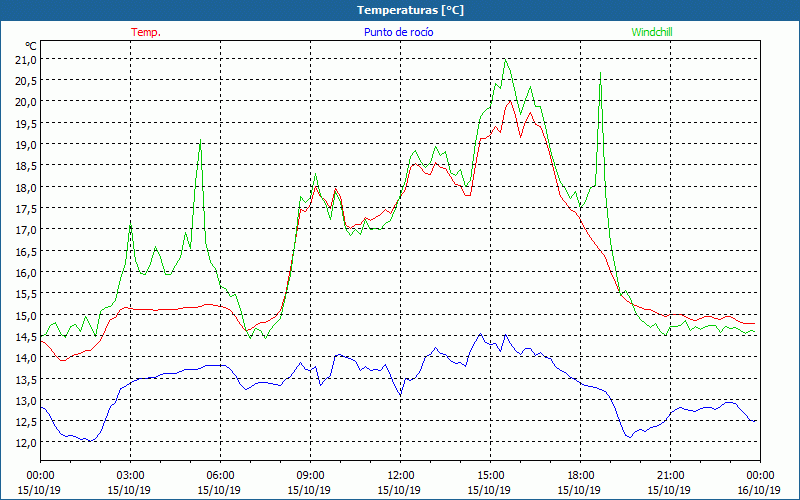Click the 15:00 time axis label

[x=490, y=475]
